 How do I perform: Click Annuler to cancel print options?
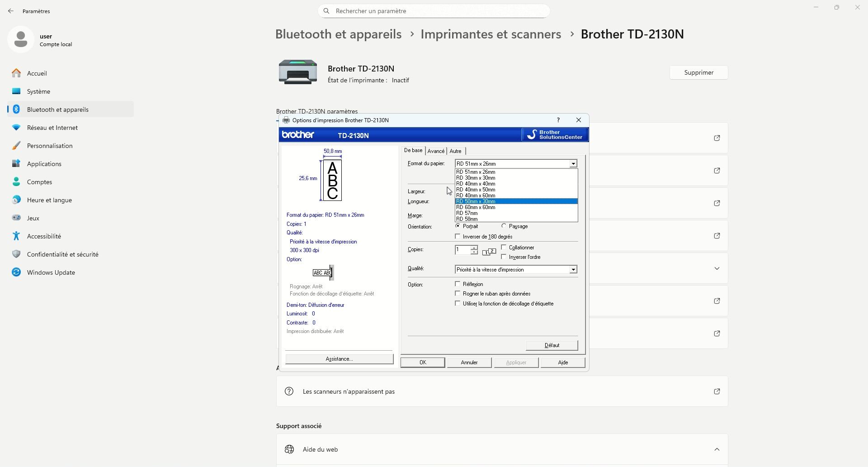pos(469,362)
